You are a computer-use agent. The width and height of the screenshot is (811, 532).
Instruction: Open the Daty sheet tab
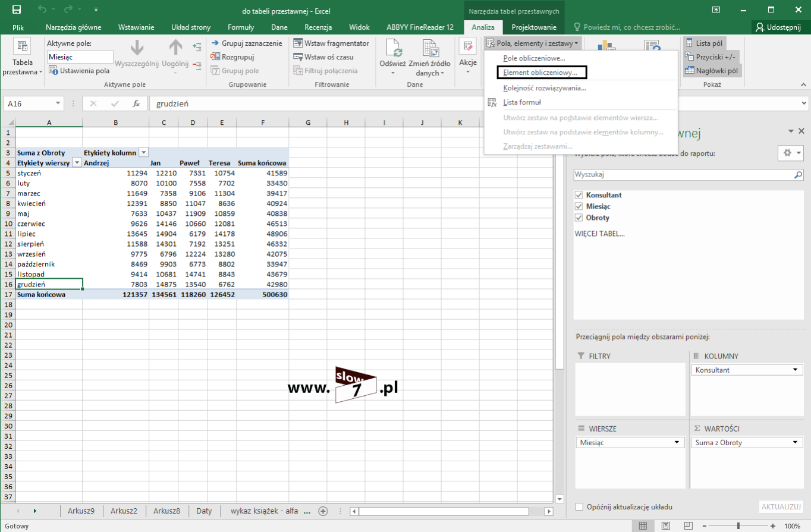coord(204,511)
